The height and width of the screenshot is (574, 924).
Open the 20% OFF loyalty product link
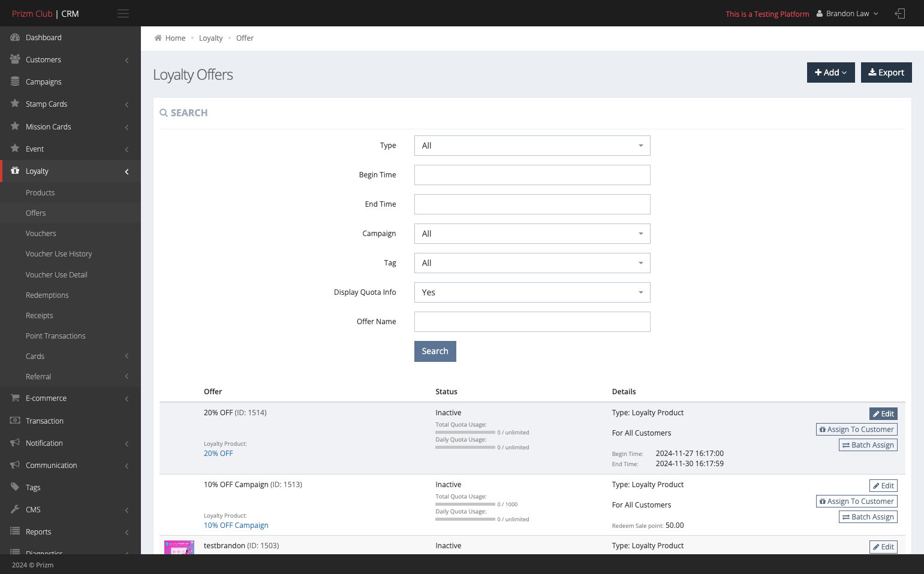(218, 453)
